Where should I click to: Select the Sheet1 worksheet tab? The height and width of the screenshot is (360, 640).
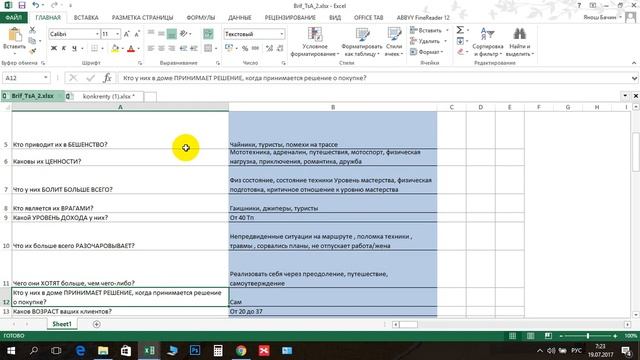point(62,324)
